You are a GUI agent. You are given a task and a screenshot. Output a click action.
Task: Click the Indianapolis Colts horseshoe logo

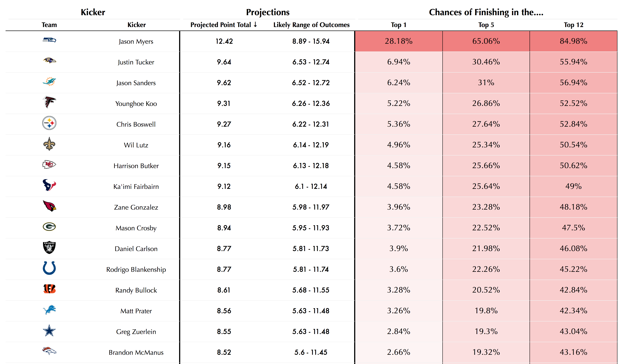(49, 268)
